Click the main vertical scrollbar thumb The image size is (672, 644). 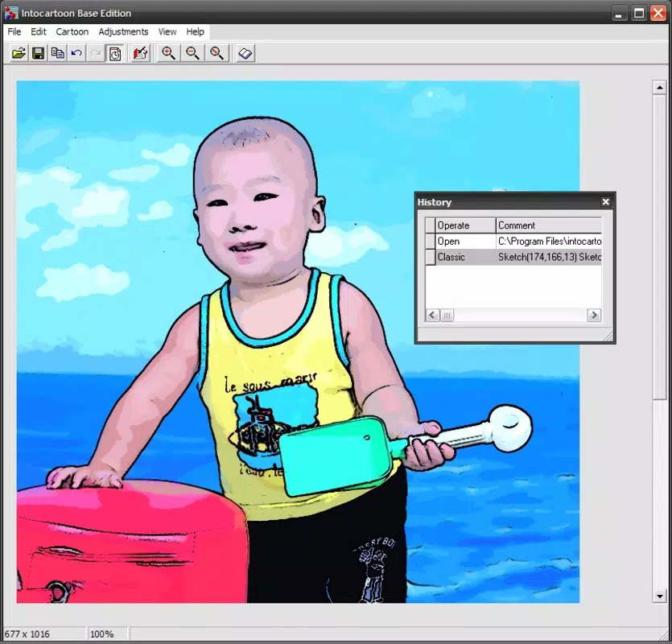[x=659, y=247]
